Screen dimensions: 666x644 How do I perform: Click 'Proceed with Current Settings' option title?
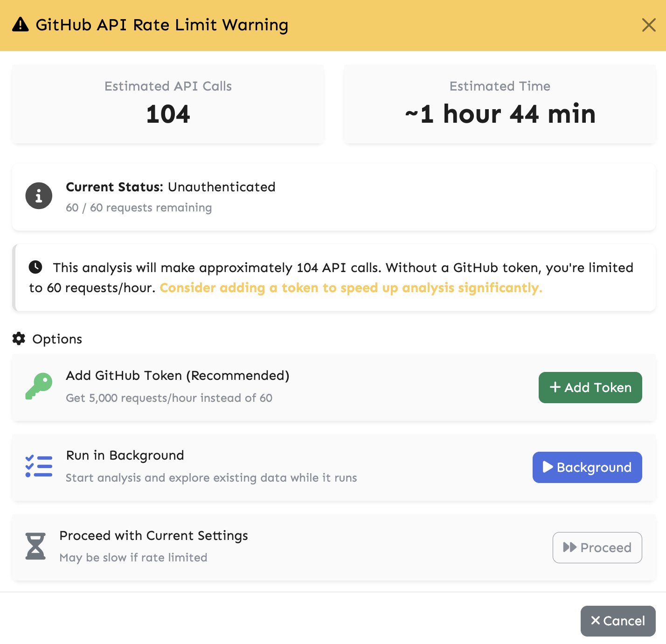(153, 536)
